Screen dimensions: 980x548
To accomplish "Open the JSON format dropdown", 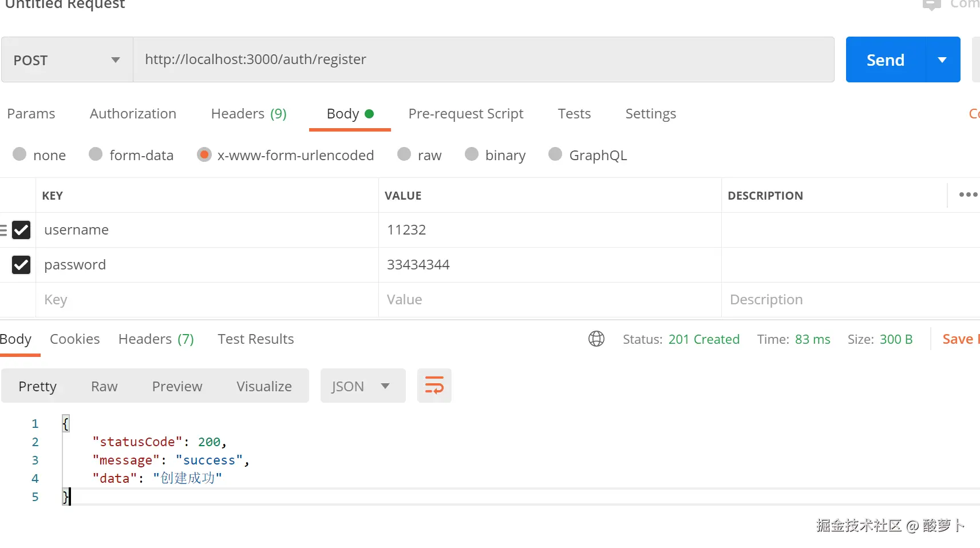I will coord(363,386).
